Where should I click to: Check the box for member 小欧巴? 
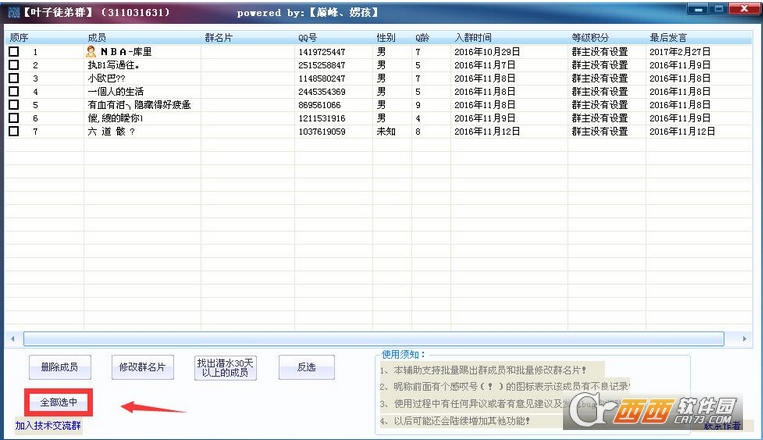(x=14, y=78)
